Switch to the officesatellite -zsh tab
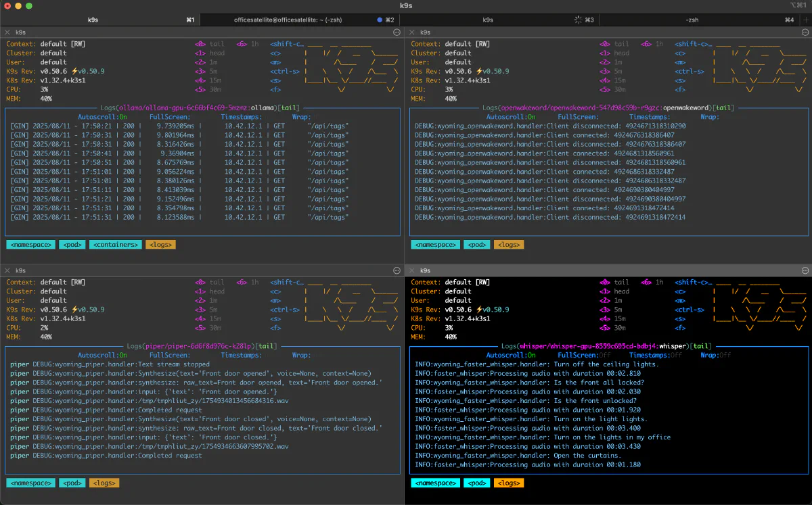Screen dimensions: 812x505 pos(300,20)
